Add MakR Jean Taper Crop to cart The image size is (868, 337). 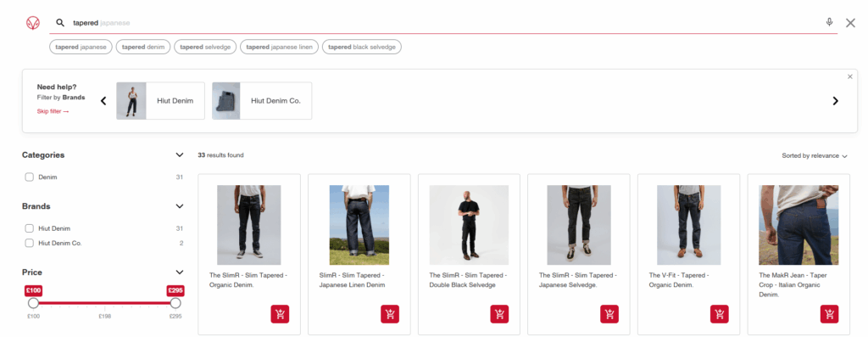point(829,314)
